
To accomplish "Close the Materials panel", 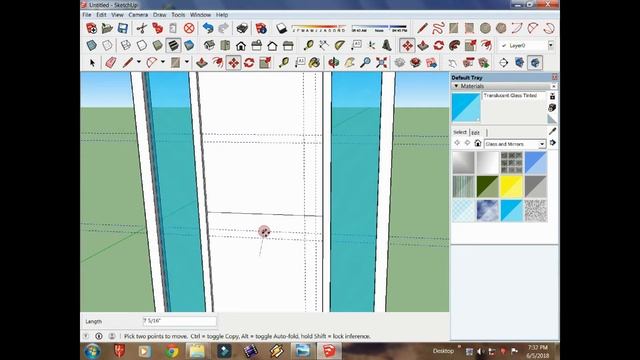I will click(x=553, y=86).
